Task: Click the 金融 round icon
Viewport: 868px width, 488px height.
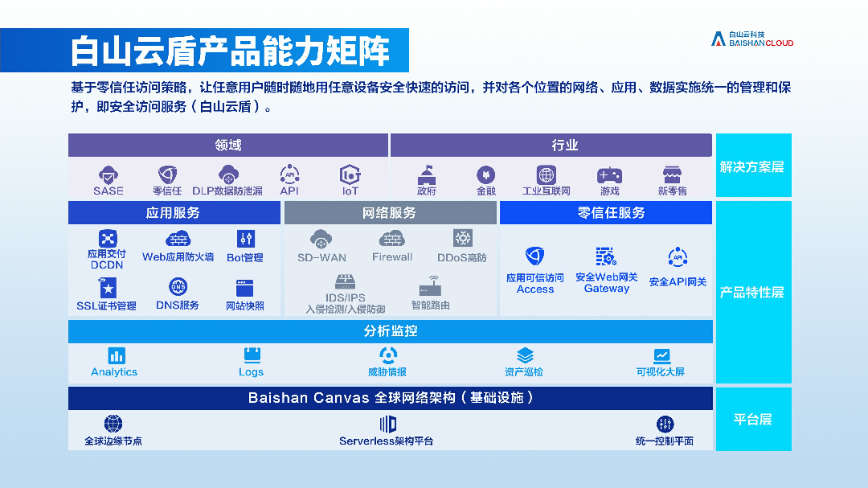Action: point(486,175)
